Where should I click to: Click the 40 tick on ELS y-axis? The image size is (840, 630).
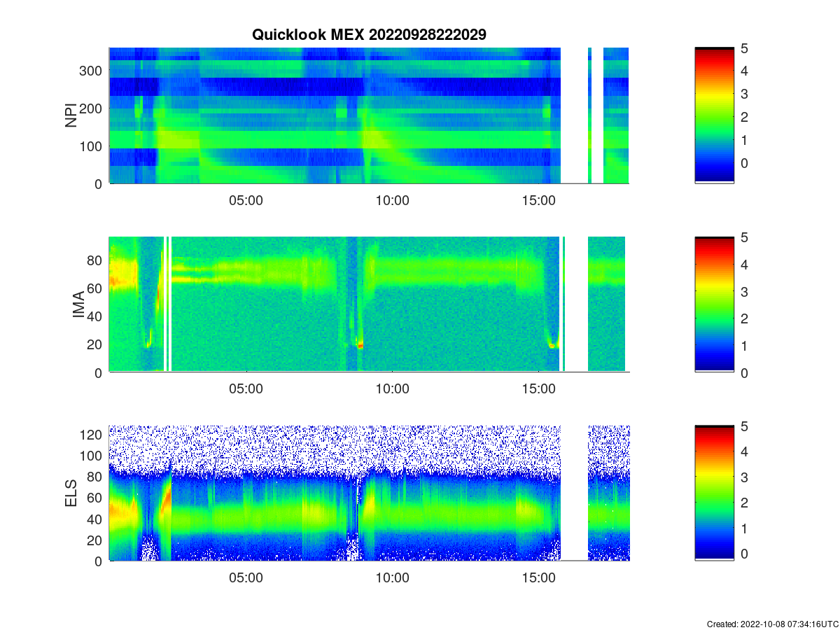pos(96,519)
